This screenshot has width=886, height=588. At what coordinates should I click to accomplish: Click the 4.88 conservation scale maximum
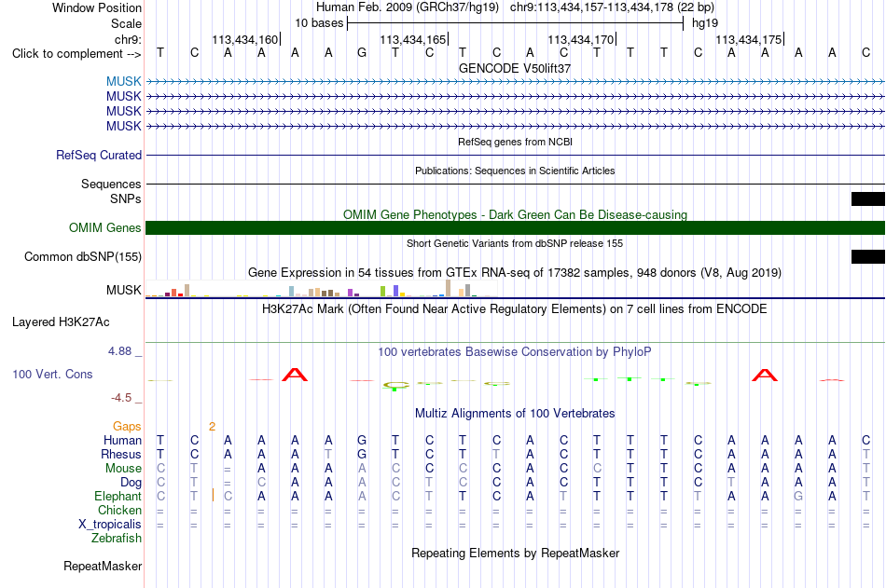coord(119,350)
